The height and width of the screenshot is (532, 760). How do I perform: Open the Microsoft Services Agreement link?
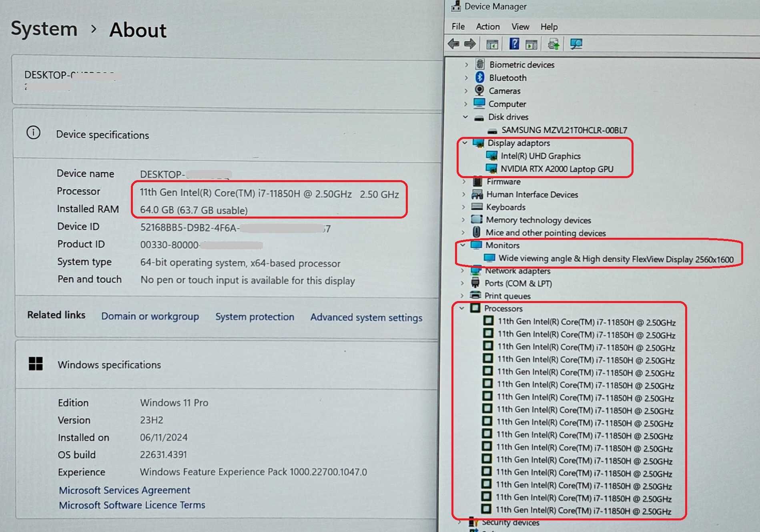click(124, 490)
